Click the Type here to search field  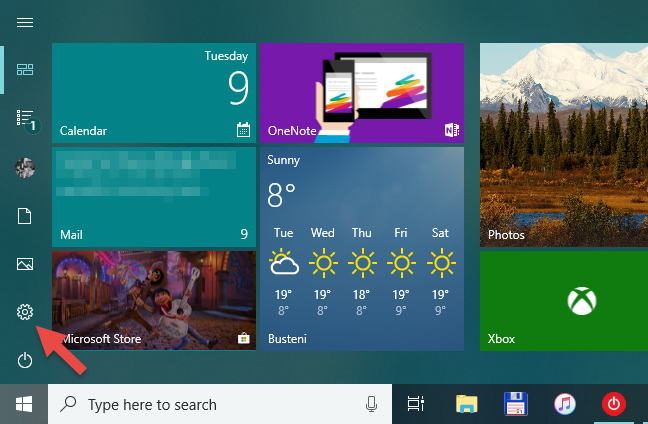[x=220, y=404]
